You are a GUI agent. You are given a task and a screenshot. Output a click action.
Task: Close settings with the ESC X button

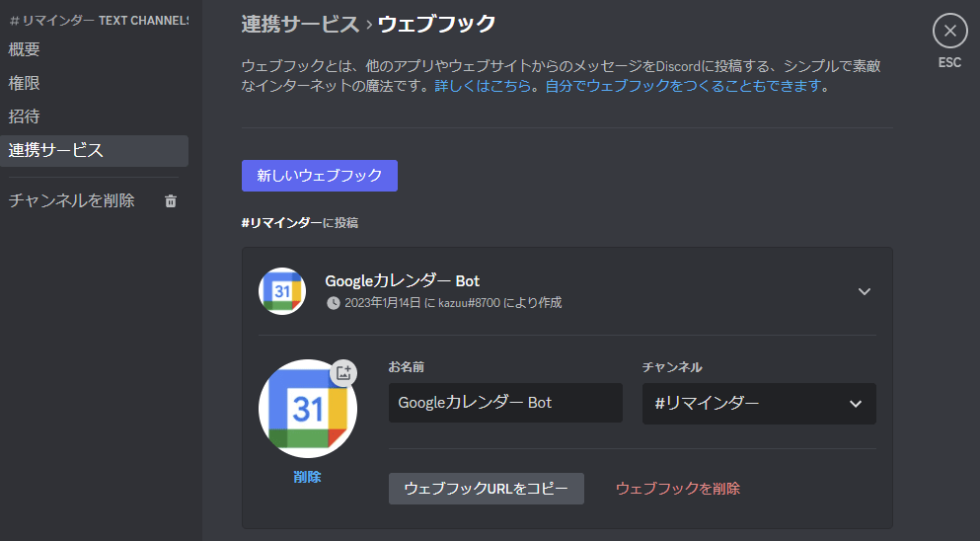click(950, 31)
